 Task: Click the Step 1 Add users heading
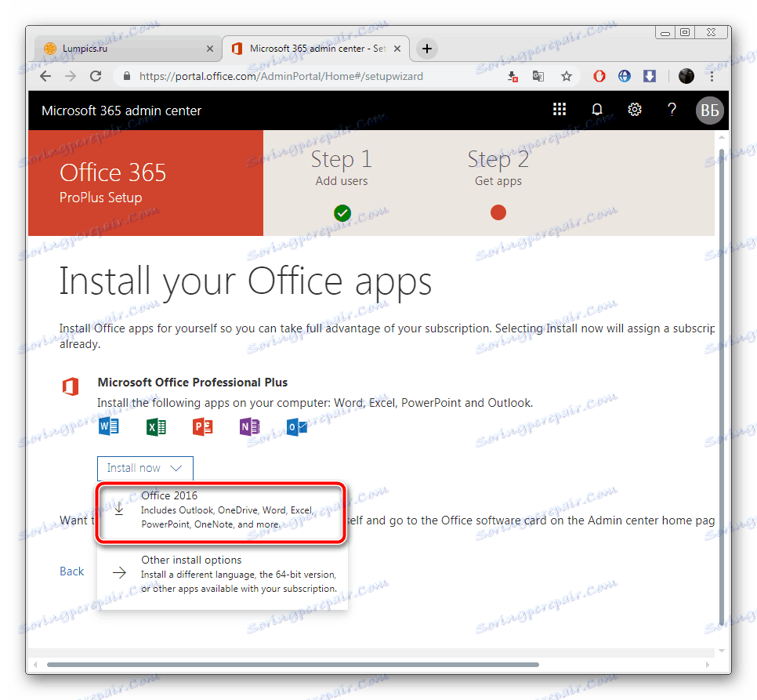342,167
